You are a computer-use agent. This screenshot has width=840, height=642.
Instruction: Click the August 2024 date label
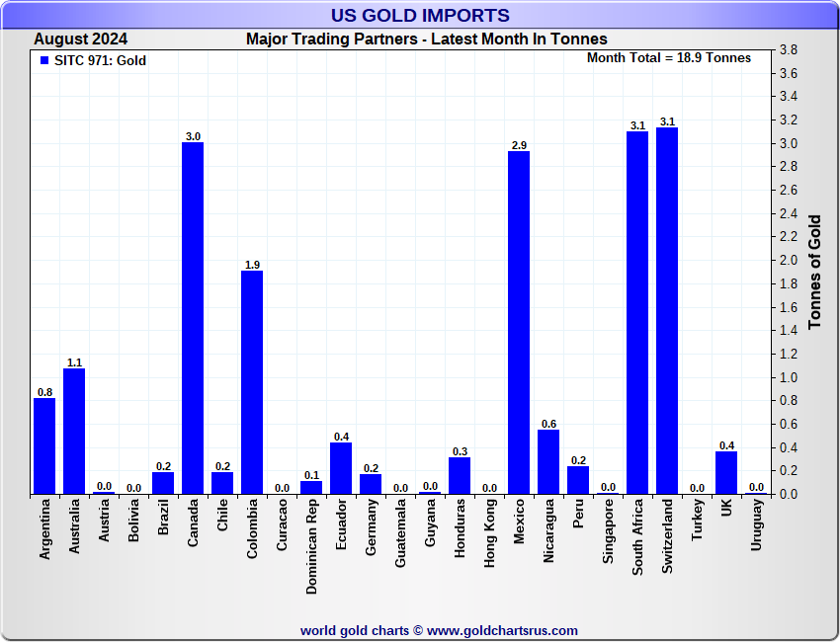pos(81,40)
